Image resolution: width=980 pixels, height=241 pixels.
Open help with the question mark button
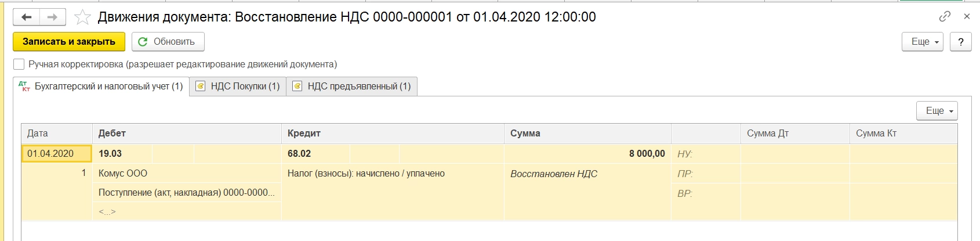pyautogui.click(x=961, y=42)
